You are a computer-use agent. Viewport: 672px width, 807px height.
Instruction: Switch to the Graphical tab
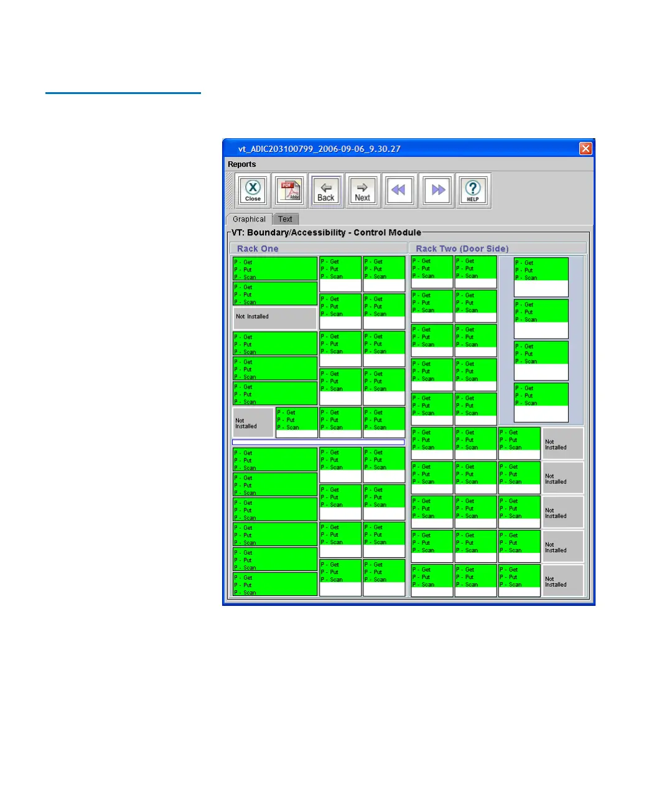[249, 219]
